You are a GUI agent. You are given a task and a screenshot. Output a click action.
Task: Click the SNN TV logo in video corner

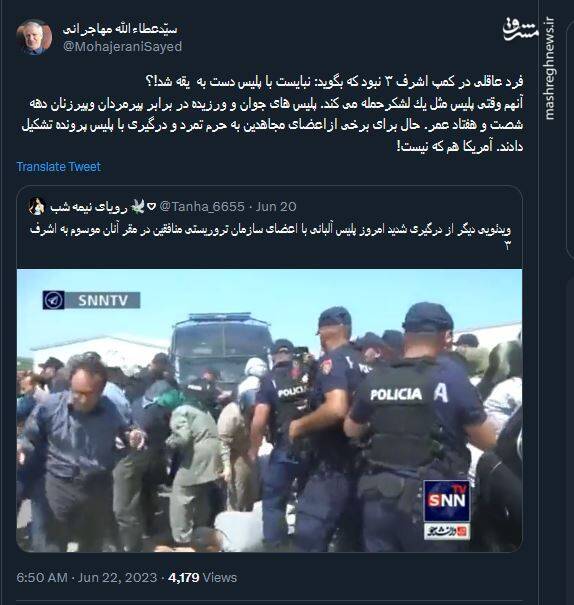(x=447, y=500)
